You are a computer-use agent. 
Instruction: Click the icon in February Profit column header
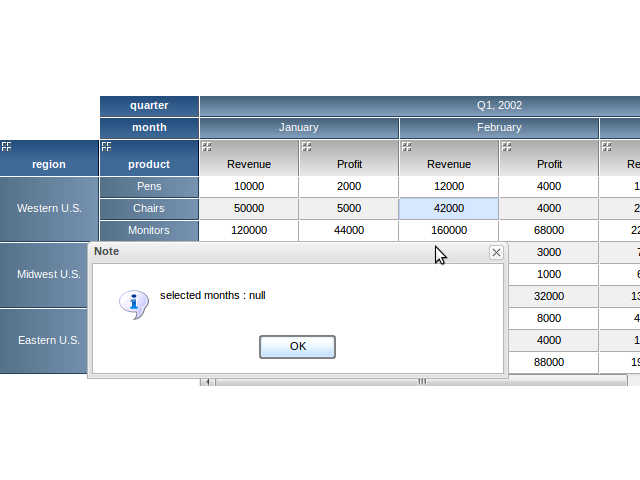(x=507, y=147)
